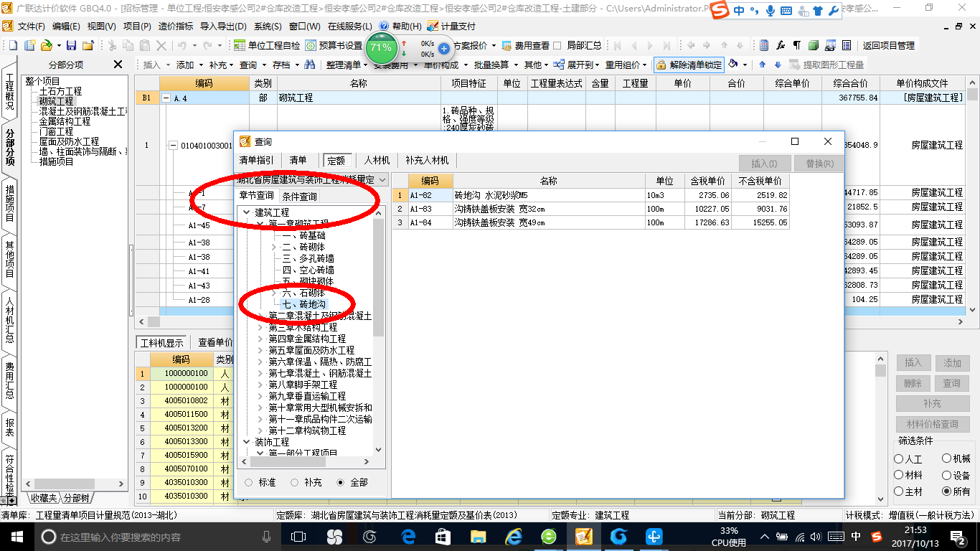Screen dimensions: 980x551
Task: Click the blue plus accelerator icon
Action: tap(444, 49)
